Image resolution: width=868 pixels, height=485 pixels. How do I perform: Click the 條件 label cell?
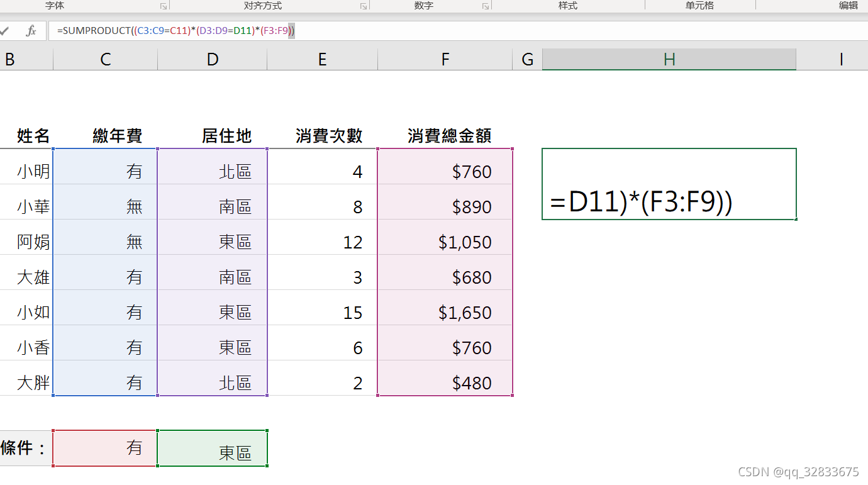point(26,448)
